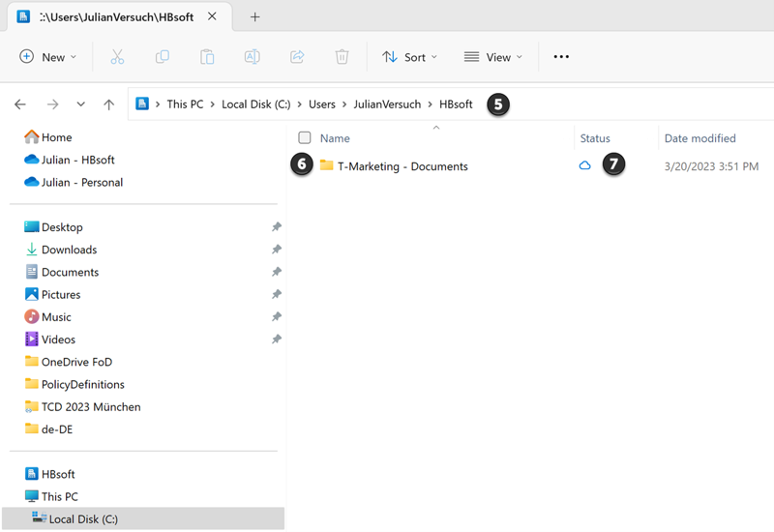This screenshot has width=774, height=532.
Task: Click pin icon next to Downloads
Action: tap(276, 250)
